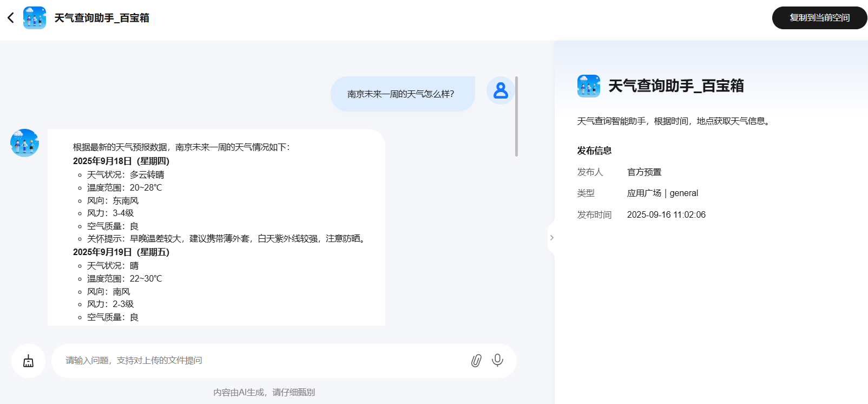
Task: Click 复制到当前空间 button
Action: click(819, 18)
